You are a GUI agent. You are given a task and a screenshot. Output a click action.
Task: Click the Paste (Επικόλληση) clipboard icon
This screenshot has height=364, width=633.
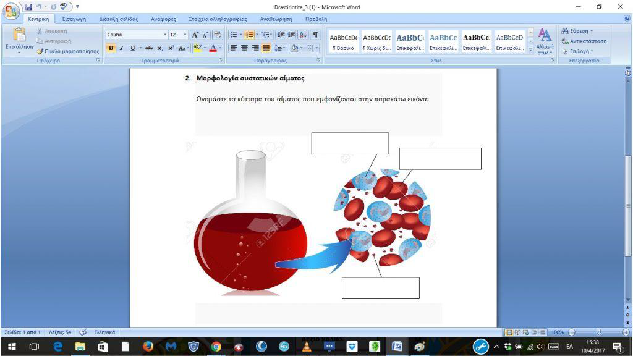click(x=19, y=36)
